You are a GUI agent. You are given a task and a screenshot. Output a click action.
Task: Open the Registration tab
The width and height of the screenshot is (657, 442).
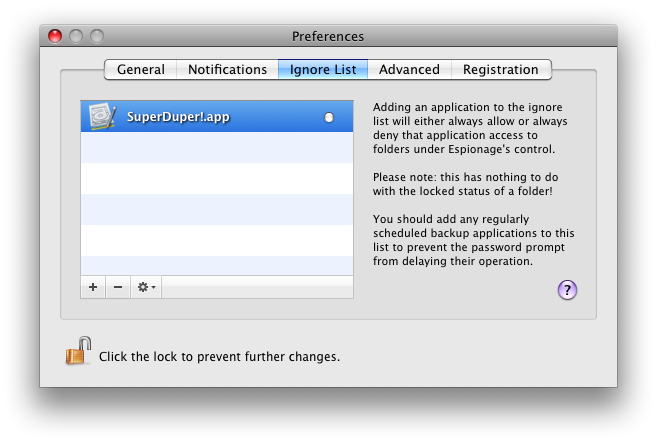(x=501, y=69)
